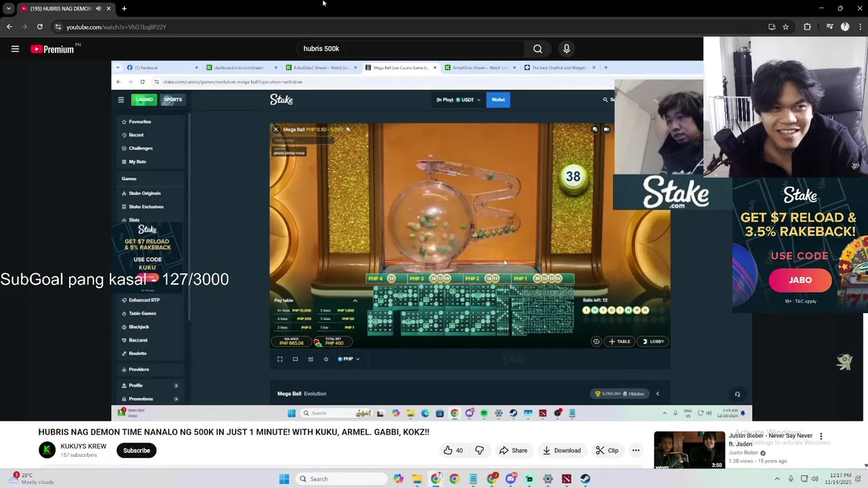Click the CASINO tab in the video's Stake page
Screen dimensions: 868x488
[144, 100]
